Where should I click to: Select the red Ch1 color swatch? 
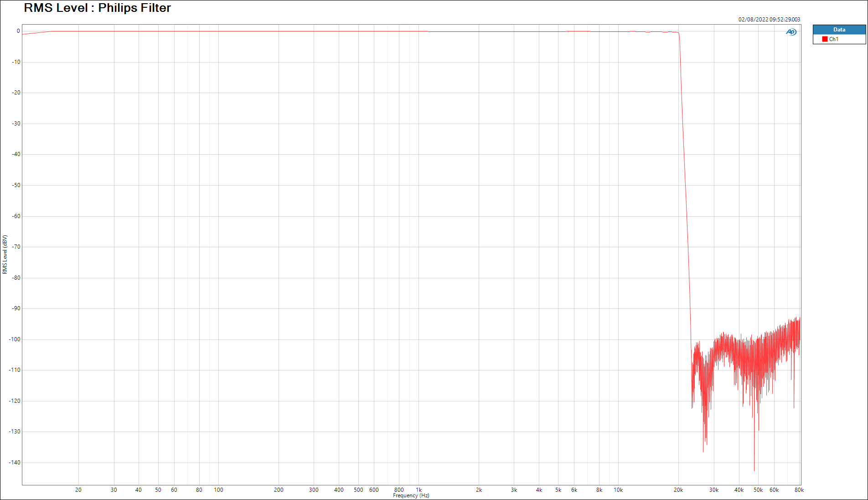pyautogui.click(x=825, y=39)
